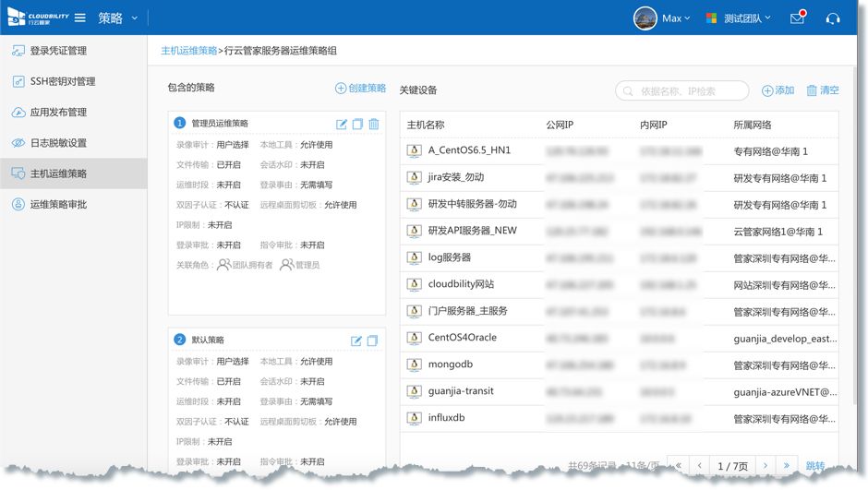The height and width of the screenshot is (490, 868).
Task: Click copy icon for 默认策略
Action: (x=372, y=341)
